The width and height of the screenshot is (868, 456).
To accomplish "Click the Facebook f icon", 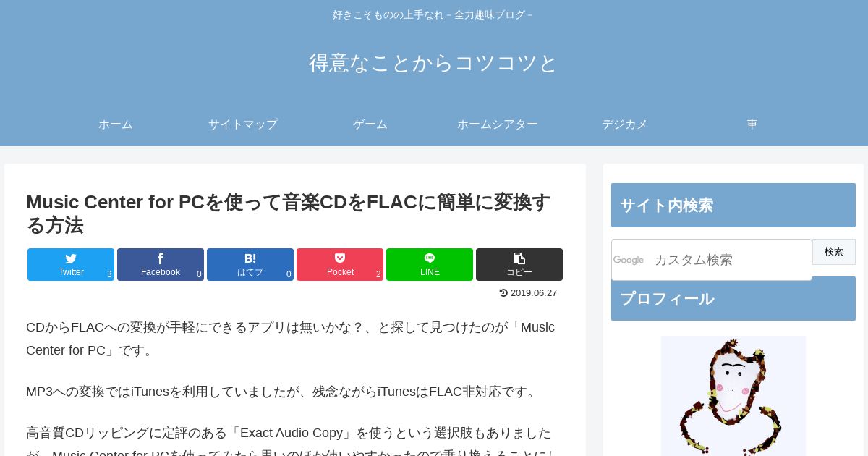I will [161, 258].
